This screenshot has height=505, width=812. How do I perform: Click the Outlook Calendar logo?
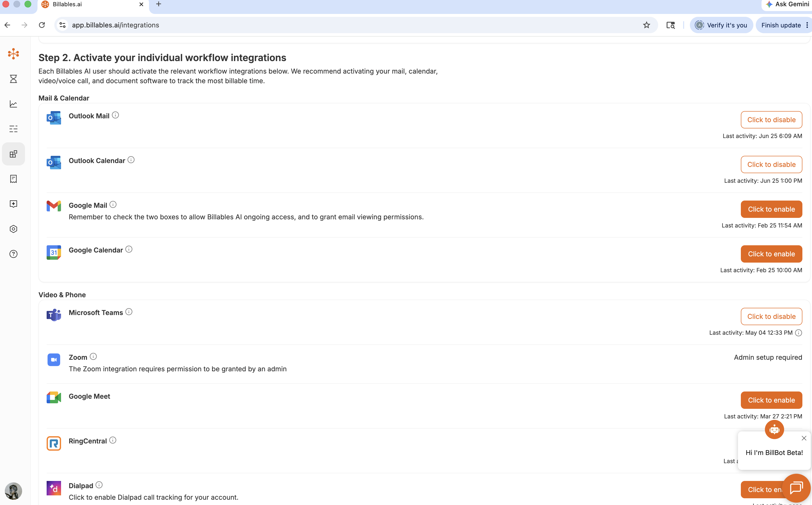(x=54, y=163)
